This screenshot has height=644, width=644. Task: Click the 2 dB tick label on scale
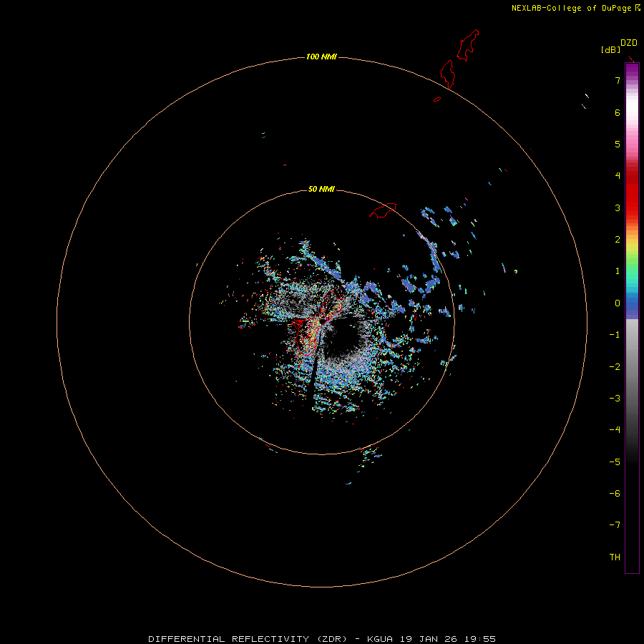pyautogui.click(x=618, y=240)
